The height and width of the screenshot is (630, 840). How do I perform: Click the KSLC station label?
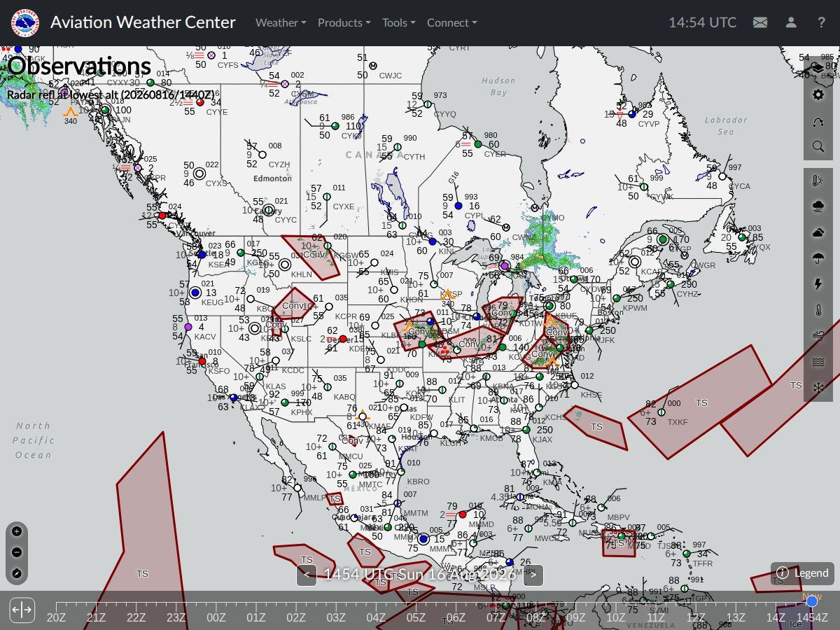301,339
